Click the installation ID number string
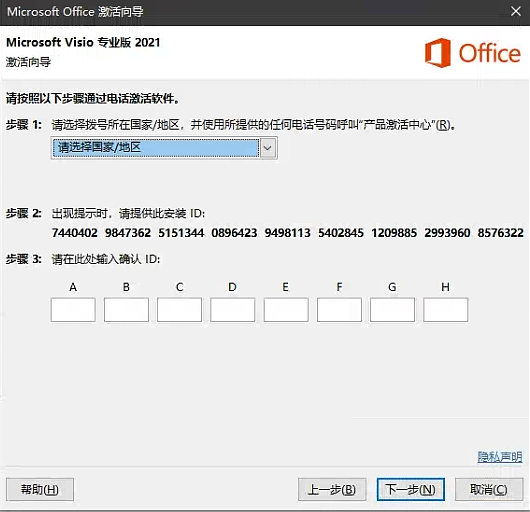This screenshot has width=530, height=512. coord(288,233)
